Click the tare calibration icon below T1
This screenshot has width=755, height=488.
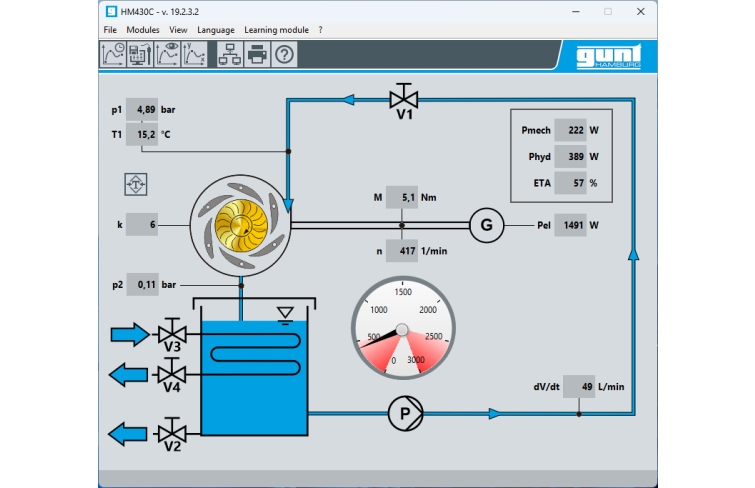136,185
